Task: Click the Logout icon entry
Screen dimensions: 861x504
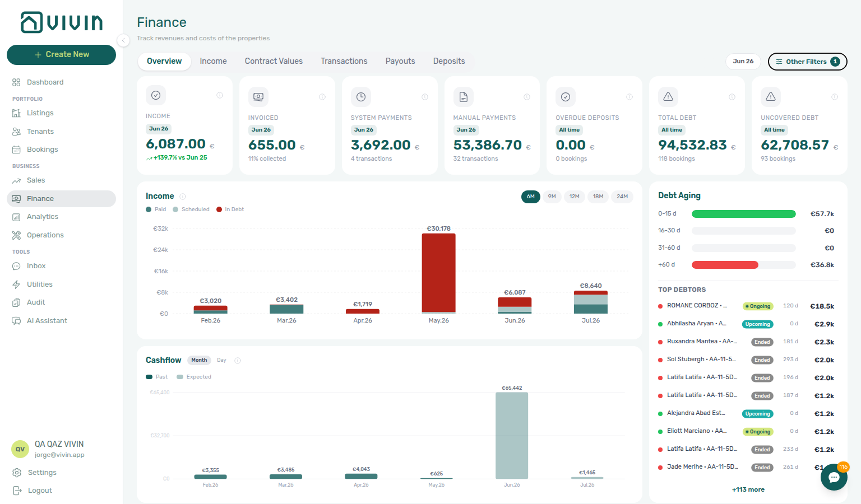Action: 17,491
